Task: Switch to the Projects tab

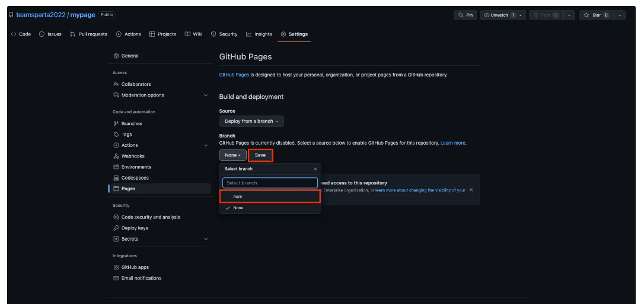Action: [x=162, y=34]
